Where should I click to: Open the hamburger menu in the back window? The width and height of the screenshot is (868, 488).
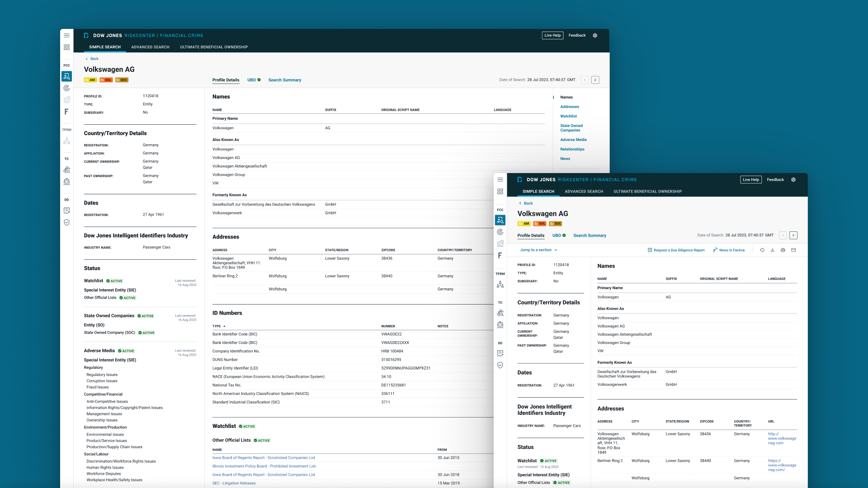coord(66,35)
